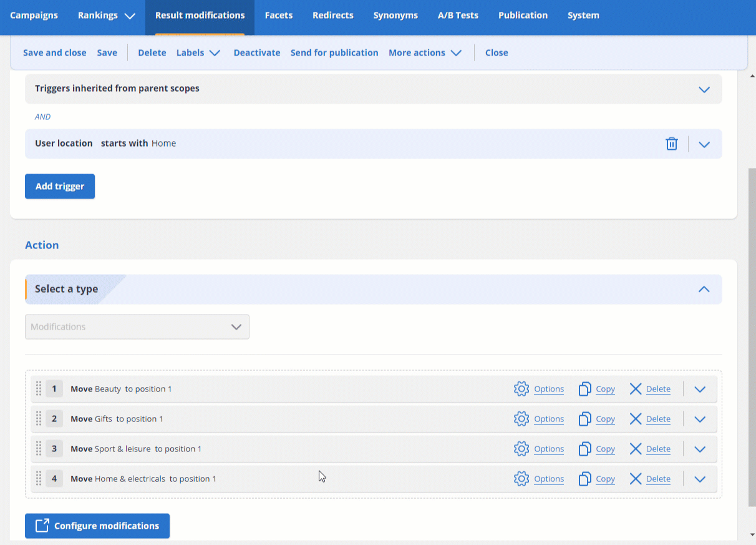The image size is (756, 545).
Task: Open the Redirects tab
Action: 333,16
